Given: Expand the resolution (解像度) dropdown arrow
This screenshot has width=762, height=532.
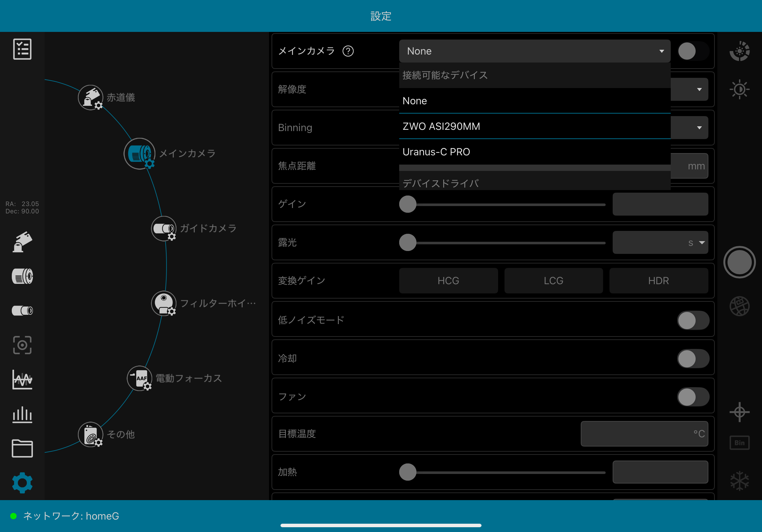Looking at the screenshot, I should click(699, 90).
